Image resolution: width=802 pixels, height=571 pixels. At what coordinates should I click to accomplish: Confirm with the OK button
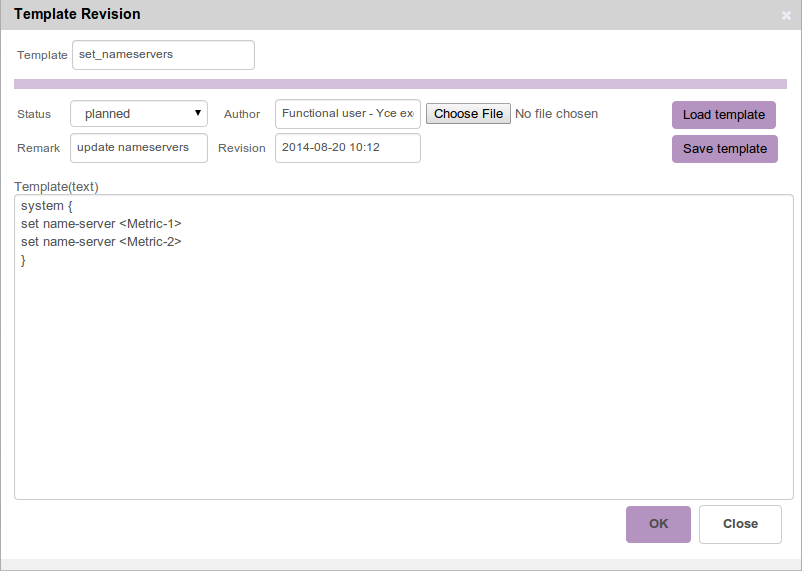pos(658,524)
